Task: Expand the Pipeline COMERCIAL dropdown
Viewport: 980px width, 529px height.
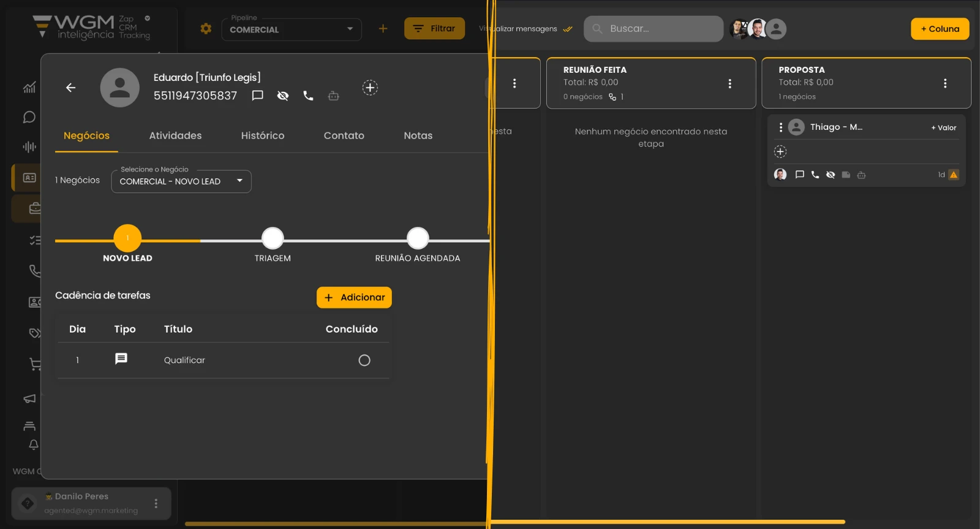Action: [291, 29]
